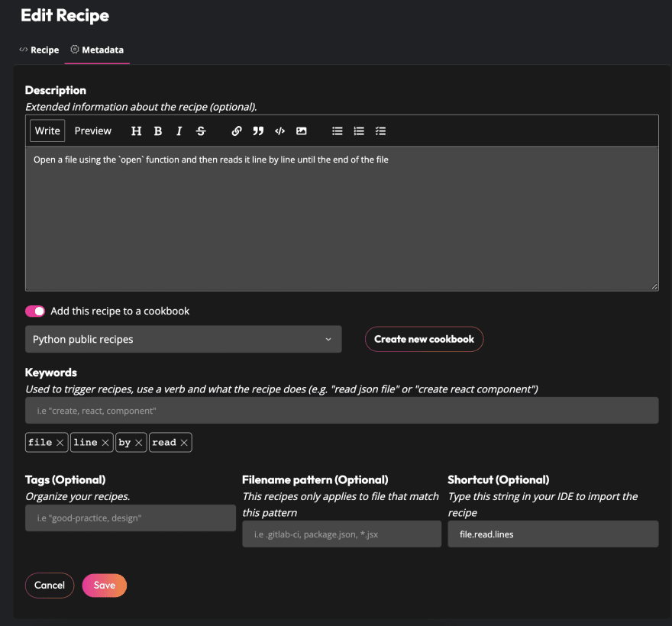Insert code with the code icon
The width and height of the screenshot is (672, 626).
click(279, 131)
